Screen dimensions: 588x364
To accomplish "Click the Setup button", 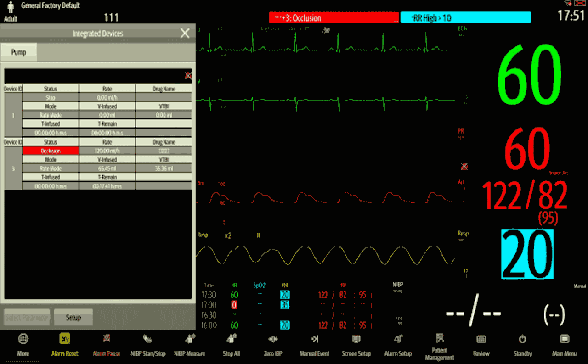I will (73, 317).
